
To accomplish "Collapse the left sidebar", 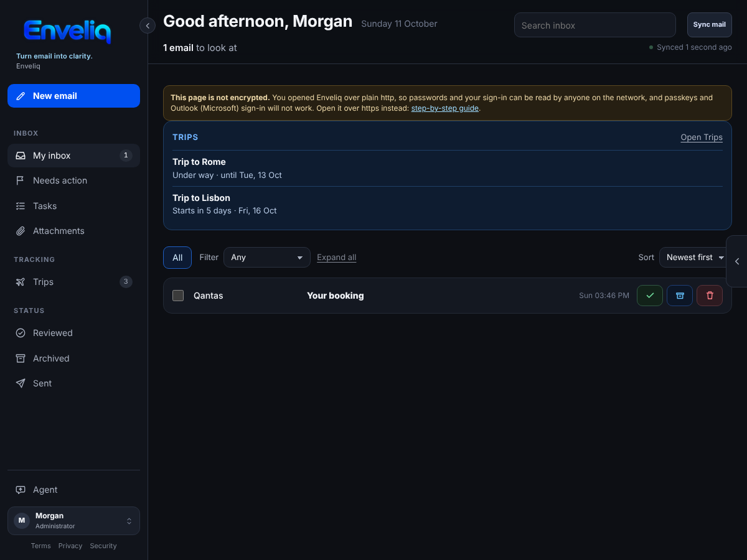I will (x=148, y=26).
